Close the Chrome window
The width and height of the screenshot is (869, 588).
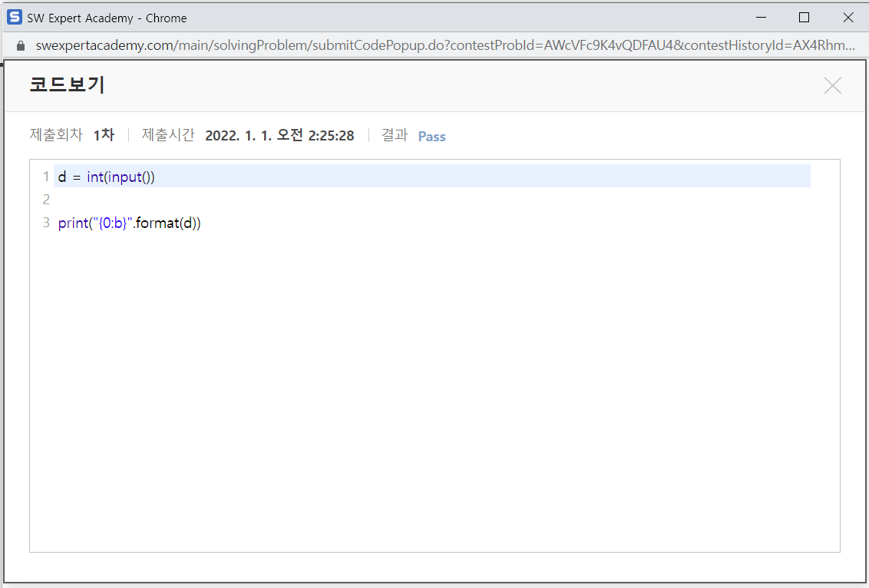[848, 18]
